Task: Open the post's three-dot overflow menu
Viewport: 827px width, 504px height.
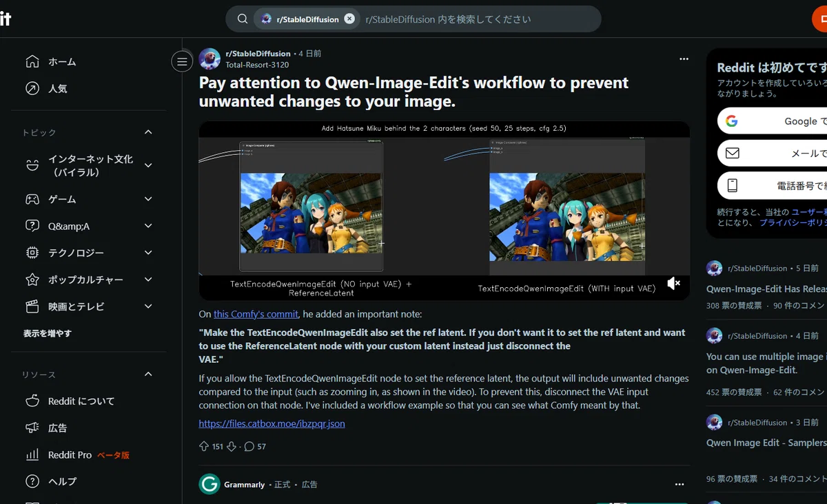Action: click(x=684, y=59)
